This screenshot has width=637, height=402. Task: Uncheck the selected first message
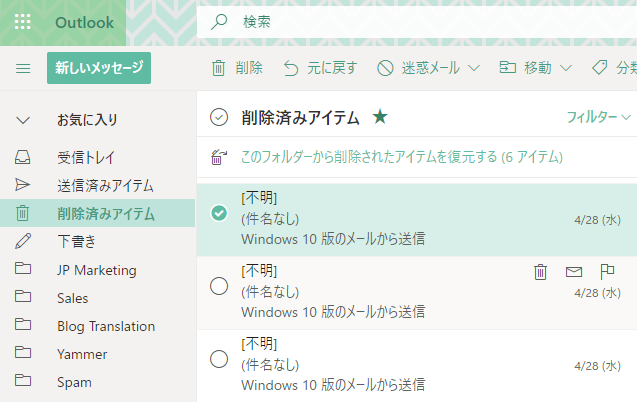point(219,212)
